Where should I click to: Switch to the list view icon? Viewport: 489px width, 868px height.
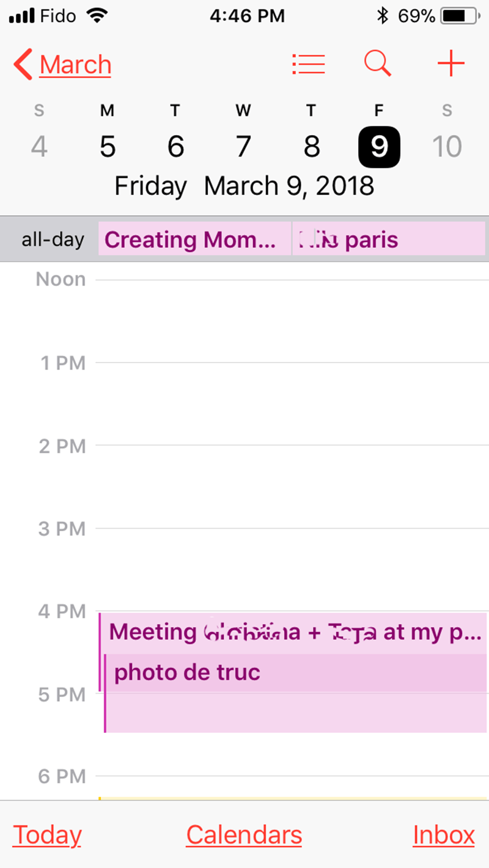(x=309, y=64)
